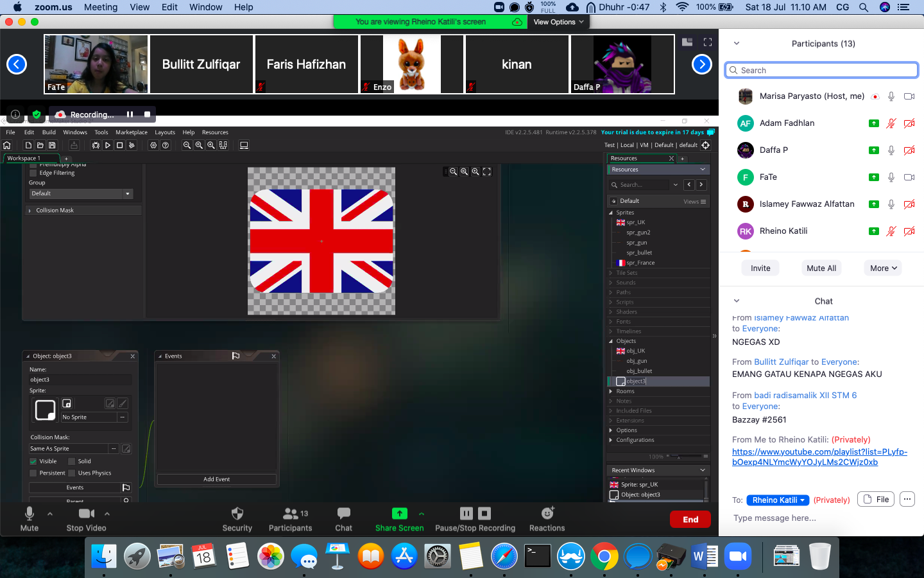Open the Marketplace menu
The image size is (924, 578).
[x=132, y=132]
